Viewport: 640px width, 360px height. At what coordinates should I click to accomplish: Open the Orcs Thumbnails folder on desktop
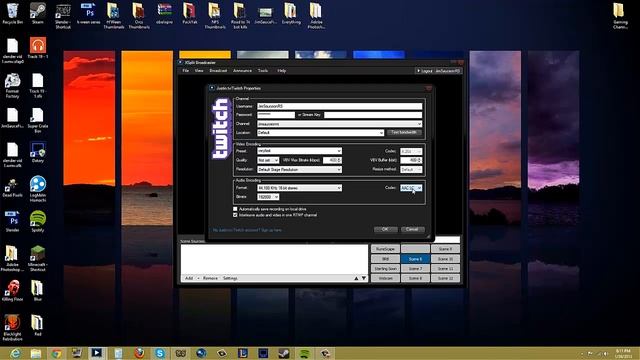(x=139, y=16)
